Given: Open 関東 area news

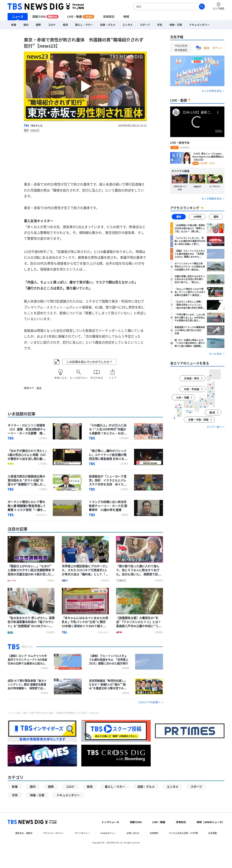Looking at the screenshot, I should 214,412.
